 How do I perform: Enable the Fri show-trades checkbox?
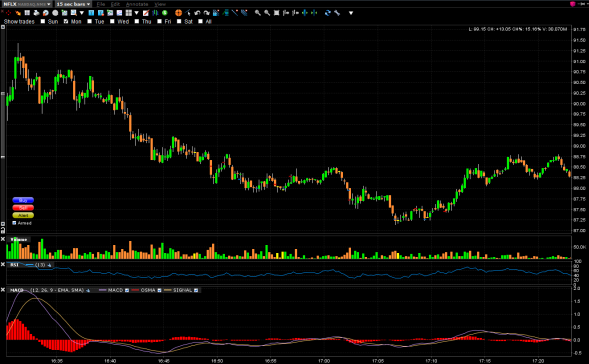coord(159,21)
